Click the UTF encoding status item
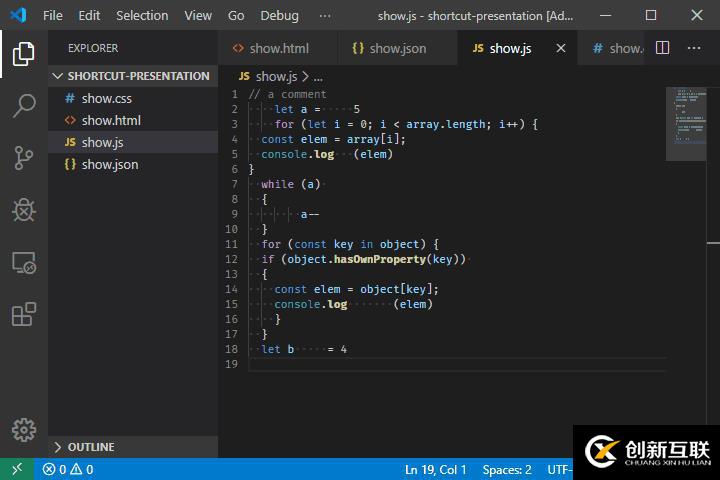The width and height of the screenshot is (720, 480). [560, 469]
